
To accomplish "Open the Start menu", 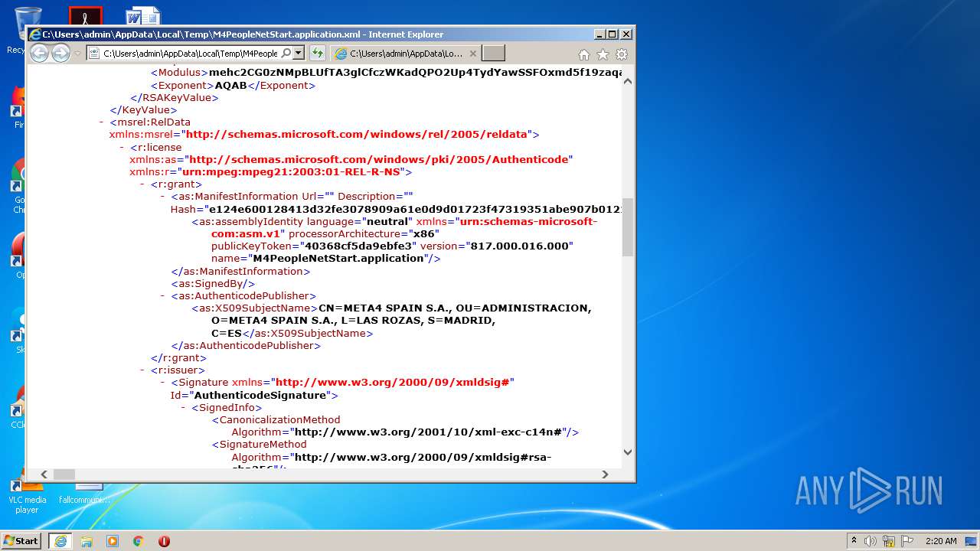I will click(21, 540).
